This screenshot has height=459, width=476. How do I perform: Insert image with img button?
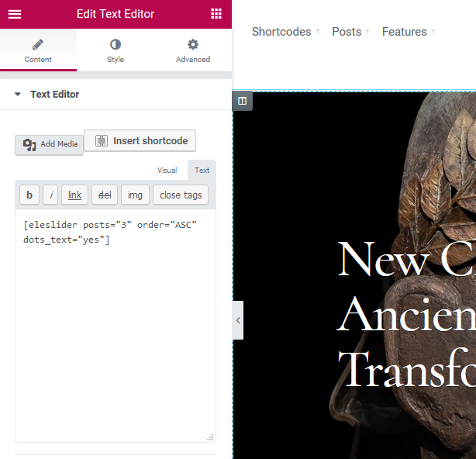pyautogui.click(x=135, y=195)
